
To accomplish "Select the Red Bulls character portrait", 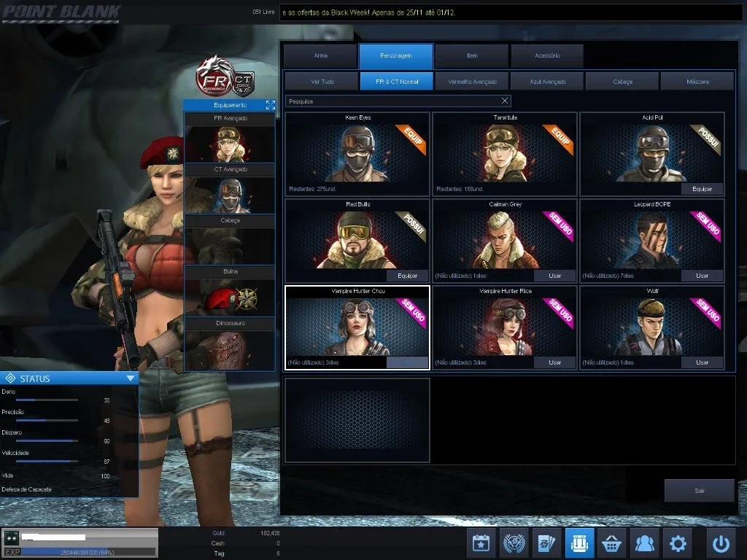I will pyautogui.click(x=357, y=239).
